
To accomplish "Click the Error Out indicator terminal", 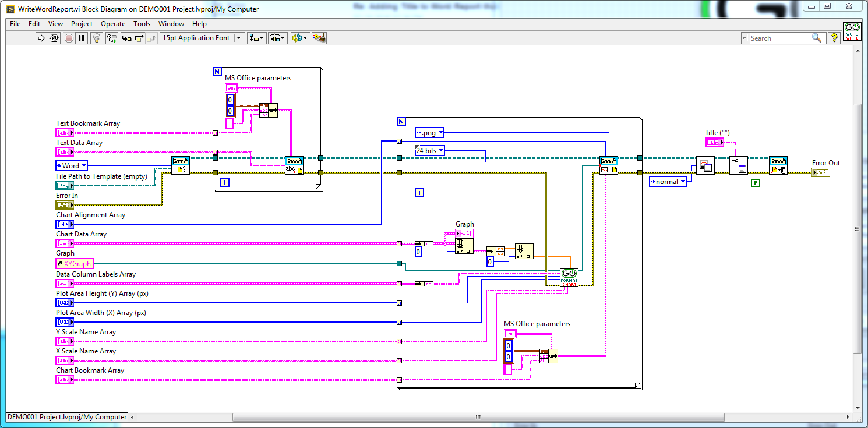I will pos(820,172).
